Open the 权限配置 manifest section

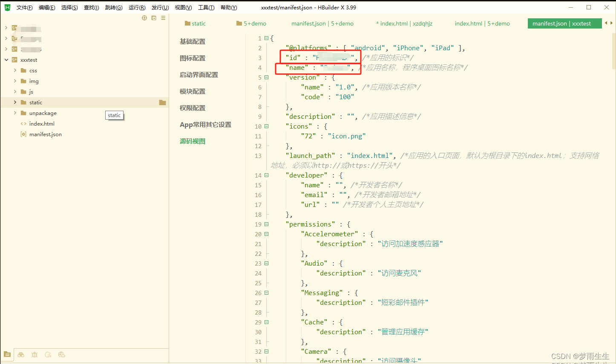(x=193, y=108)
